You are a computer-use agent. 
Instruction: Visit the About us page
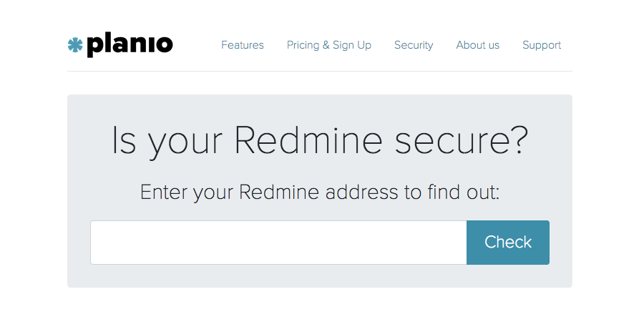[x=478, y=45]
